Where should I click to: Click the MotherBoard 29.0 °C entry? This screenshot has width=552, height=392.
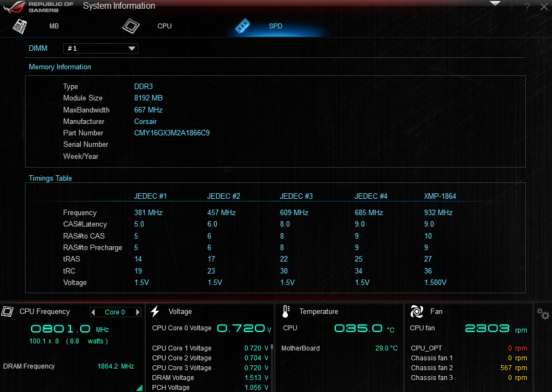(340, 348)
